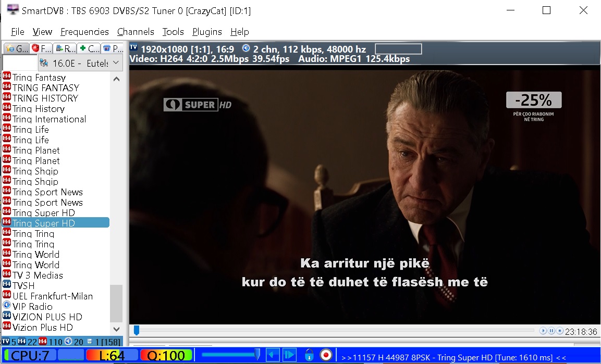This screenshot has width=601, height=364.
Task: Click the signal quality Q:100 meter
Action: [x=166, y=355]
